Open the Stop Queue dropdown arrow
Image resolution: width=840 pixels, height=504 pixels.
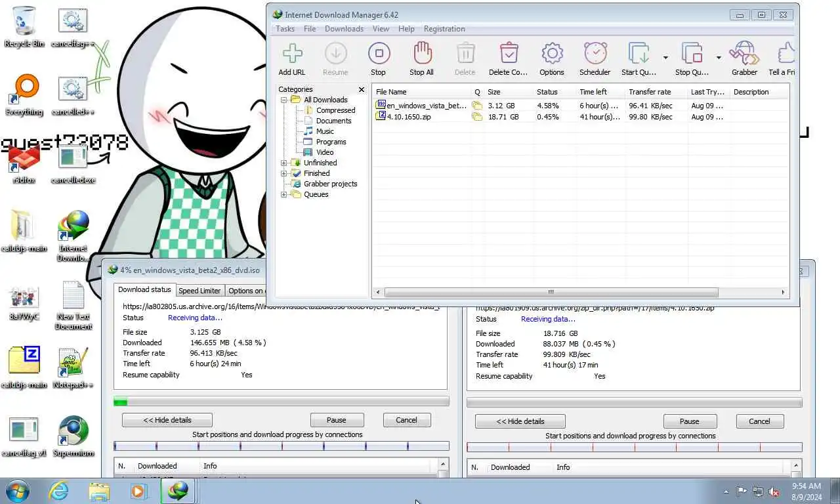coord(719,58)
